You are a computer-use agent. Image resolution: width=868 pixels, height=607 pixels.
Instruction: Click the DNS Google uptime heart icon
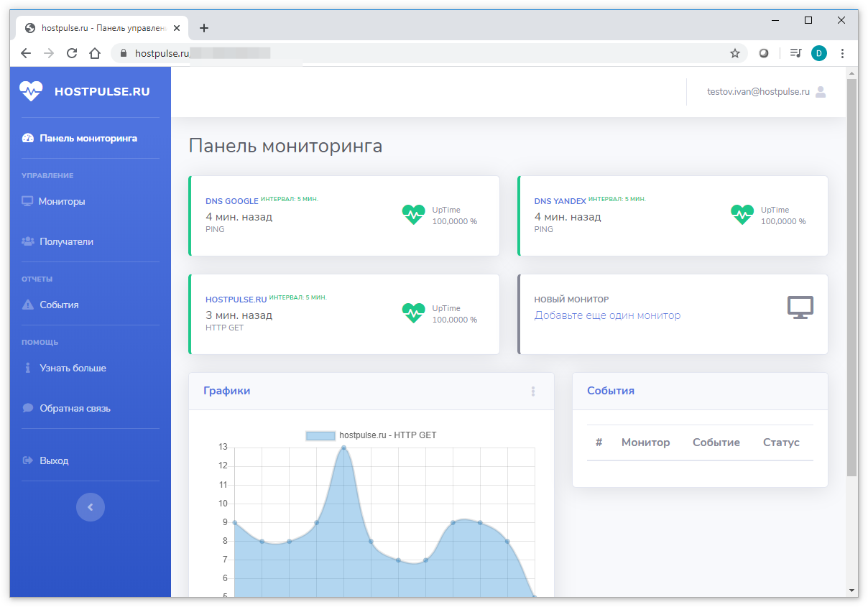pos(413,215)
